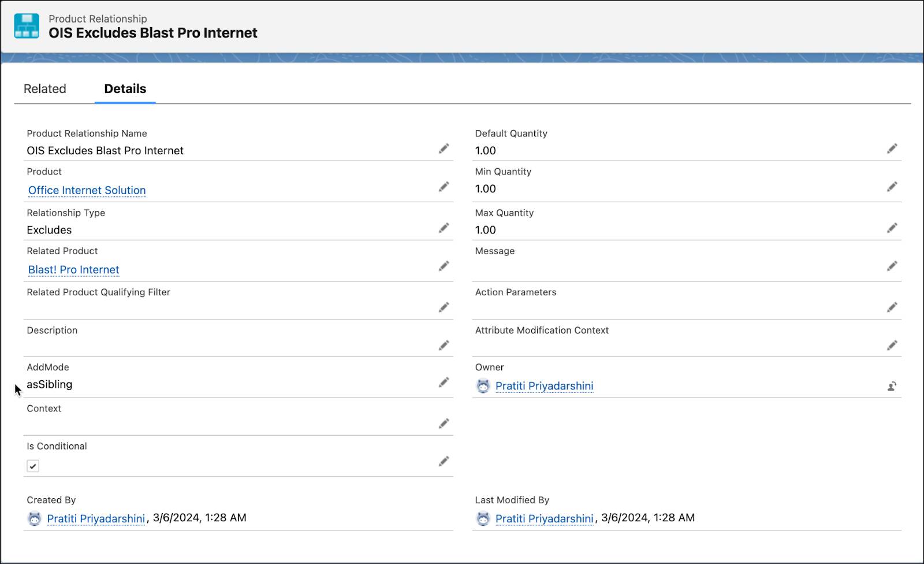Open the Office Internet Solution product link
Screen dimensions: 924x564
[x=87, y=190]
